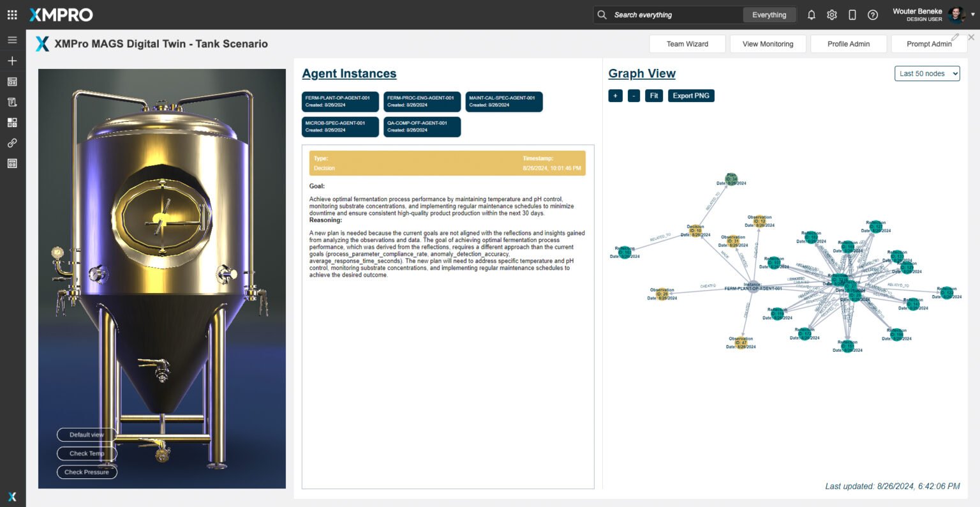Click the pencil edit icon
The image size is (980, 507).
(x=955, y=37)
